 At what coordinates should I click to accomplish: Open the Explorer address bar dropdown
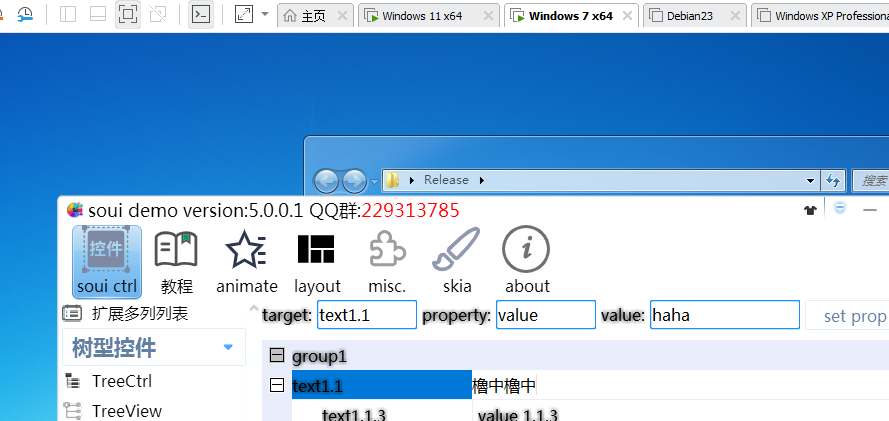coord(810,180)
